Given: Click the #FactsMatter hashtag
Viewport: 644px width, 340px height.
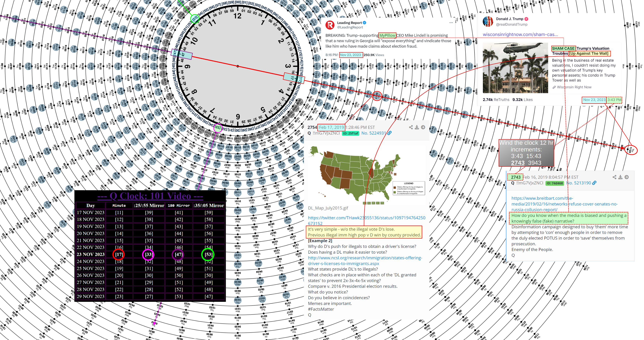Looking at the screenshot, I should [321, 309].
